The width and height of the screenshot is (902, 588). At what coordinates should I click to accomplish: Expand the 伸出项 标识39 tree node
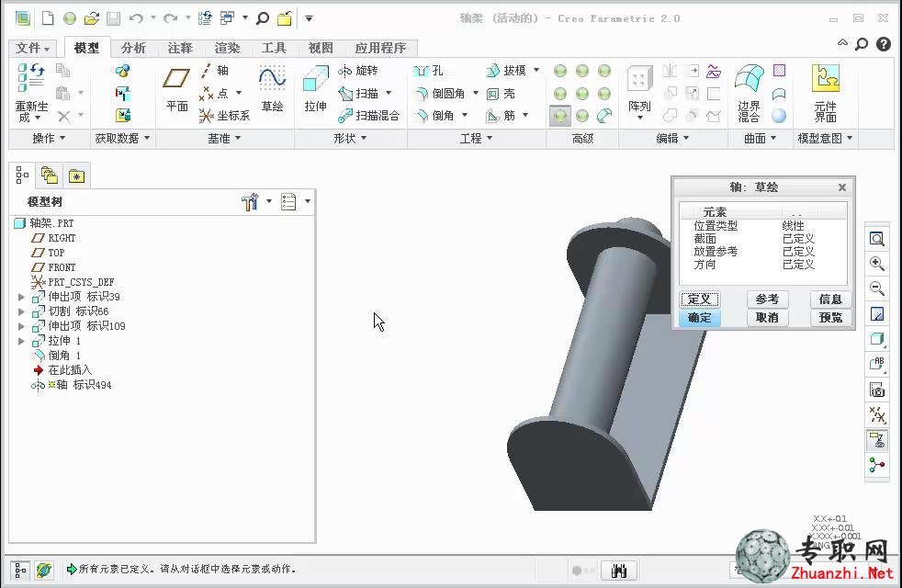[21, 297]
